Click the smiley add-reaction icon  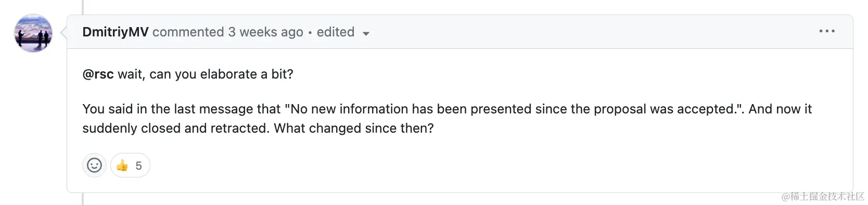(94, 165)
